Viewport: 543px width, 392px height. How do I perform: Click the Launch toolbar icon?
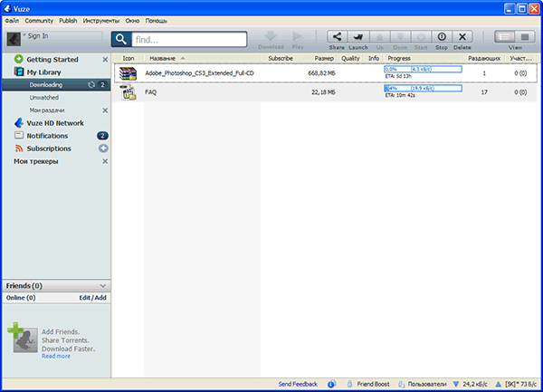pos(358,37)
